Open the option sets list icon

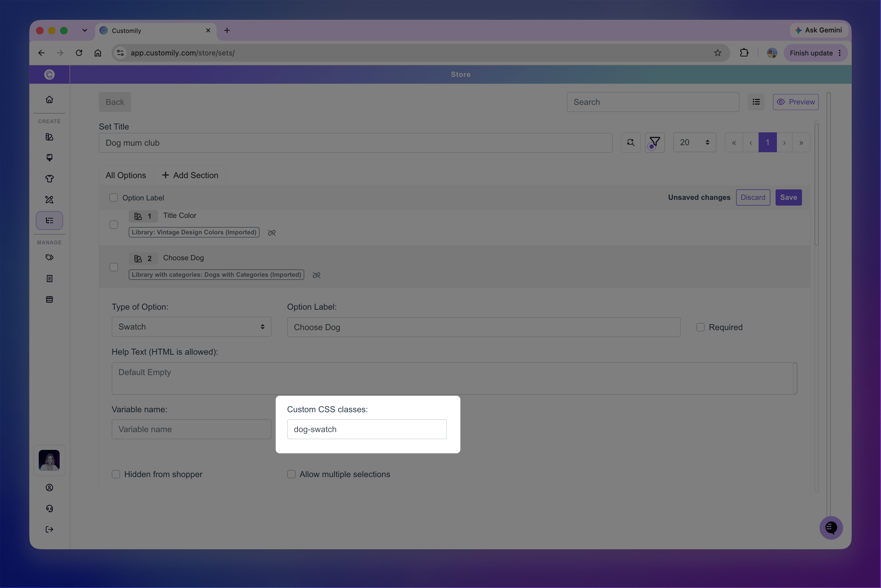click(x=49, y=220)
